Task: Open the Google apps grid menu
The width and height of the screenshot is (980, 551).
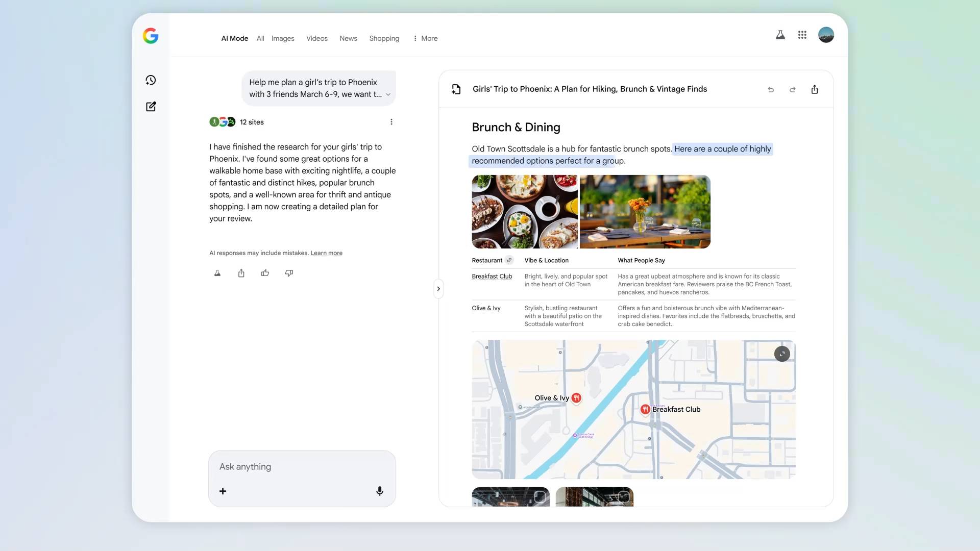Action: 802,35
